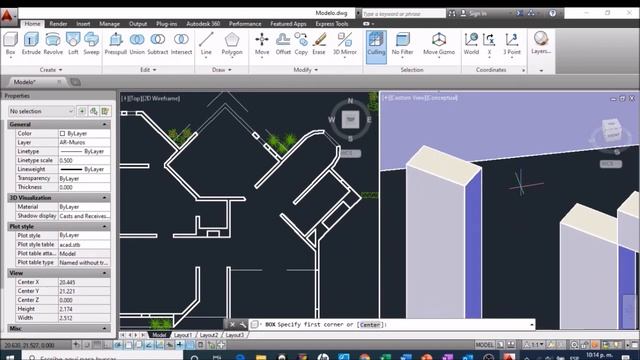Apply the Union boolean tool

[x=137, y=44]
